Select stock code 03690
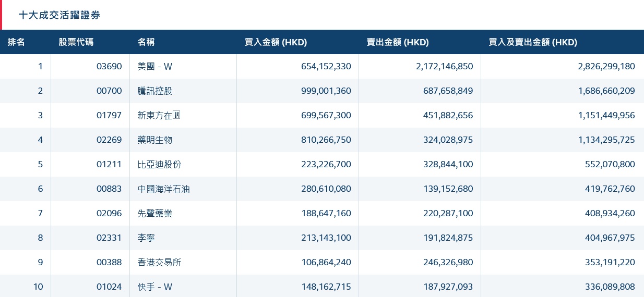Viewport: 644px width, 297px height. [x=109, y=66]
